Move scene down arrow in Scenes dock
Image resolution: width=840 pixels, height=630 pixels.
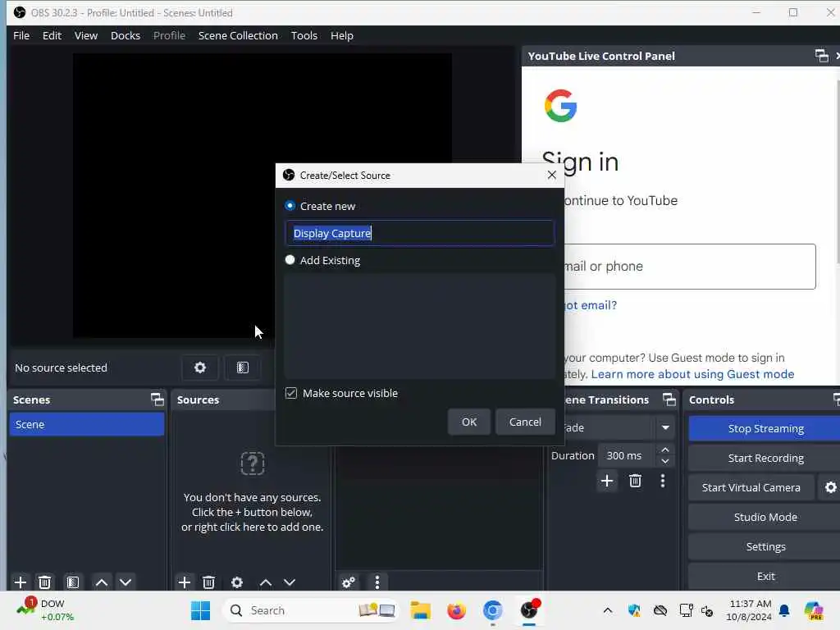(126, 582)
